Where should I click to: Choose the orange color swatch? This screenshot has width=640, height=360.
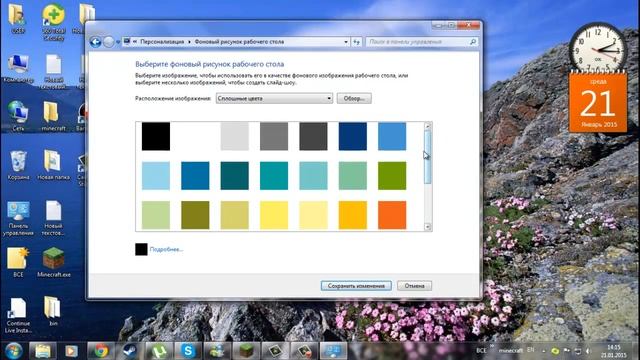click(392, 215)
